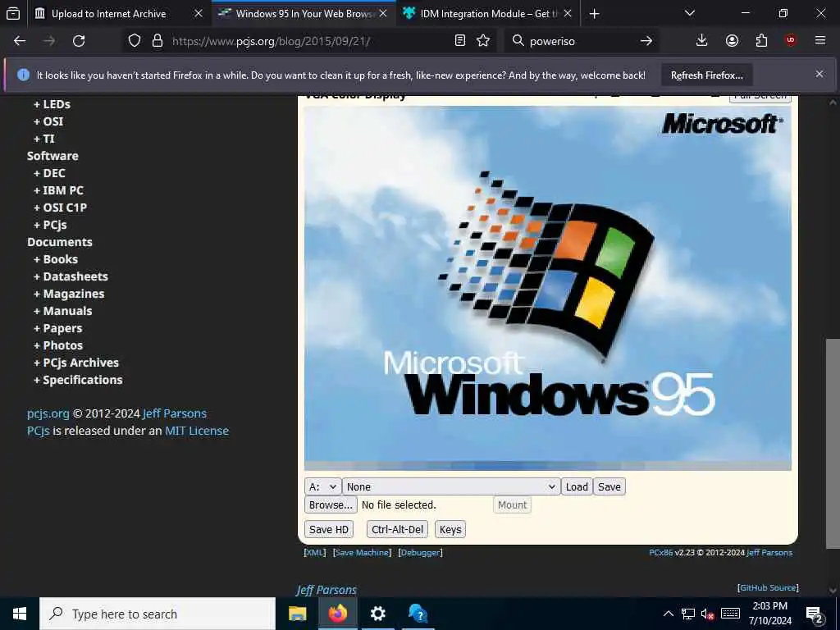This screenshot has height=630, width=840.
Task: Open the Downloads panel
Action: pyautogui.click(x=701, y=41)
